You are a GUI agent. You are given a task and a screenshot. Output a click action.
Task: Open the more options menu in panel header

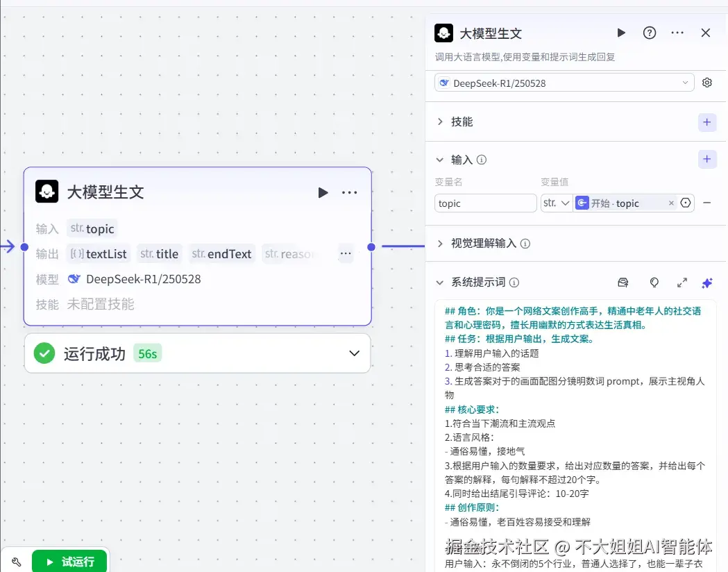pos(677,33)
